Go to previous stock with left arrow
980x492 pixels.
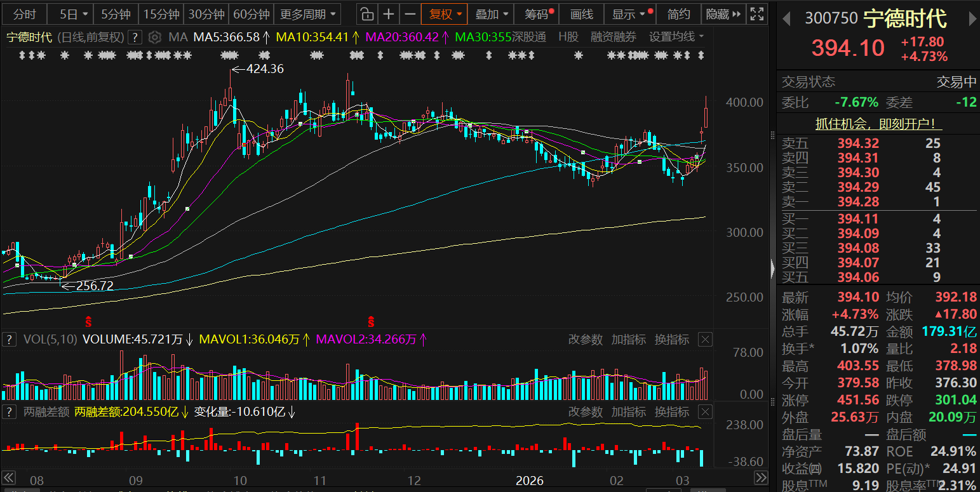pyautogui.click(x=786, y=19)
